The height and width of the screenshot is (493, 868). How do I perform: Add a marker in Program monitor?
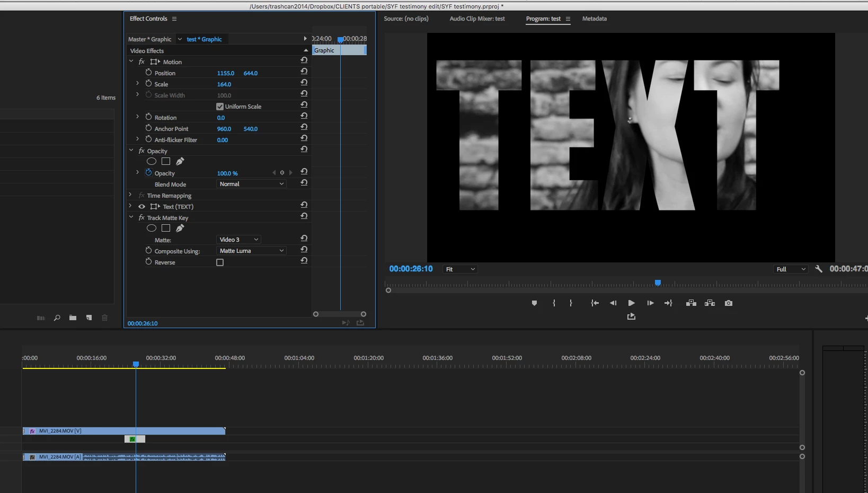point(534,303)
